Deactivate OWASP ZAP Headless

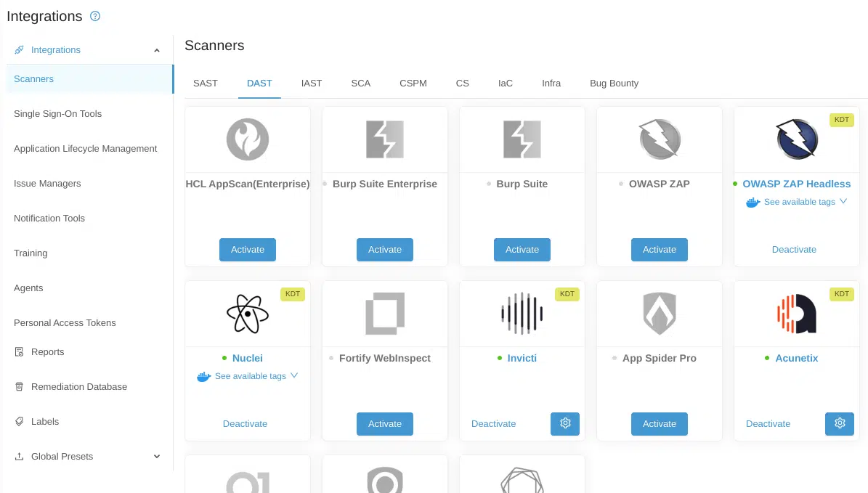coord(794,250)
